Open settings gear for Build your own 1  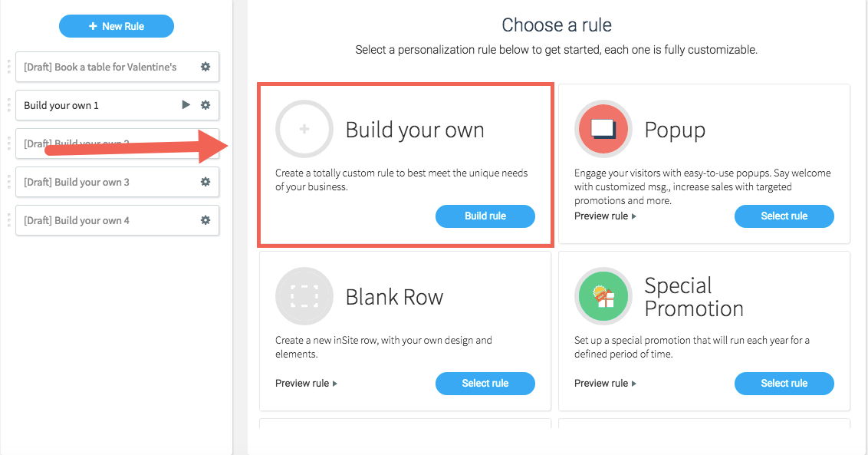(205, 105)
